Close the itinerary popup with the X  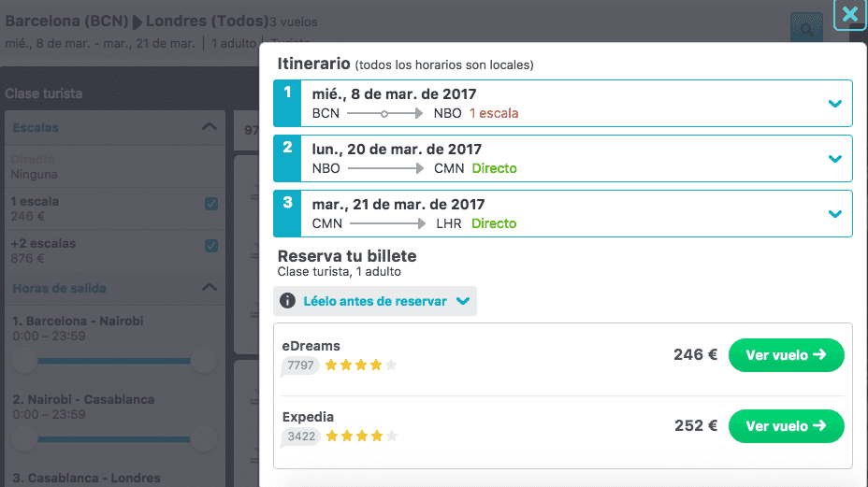[x=849, y=14]
